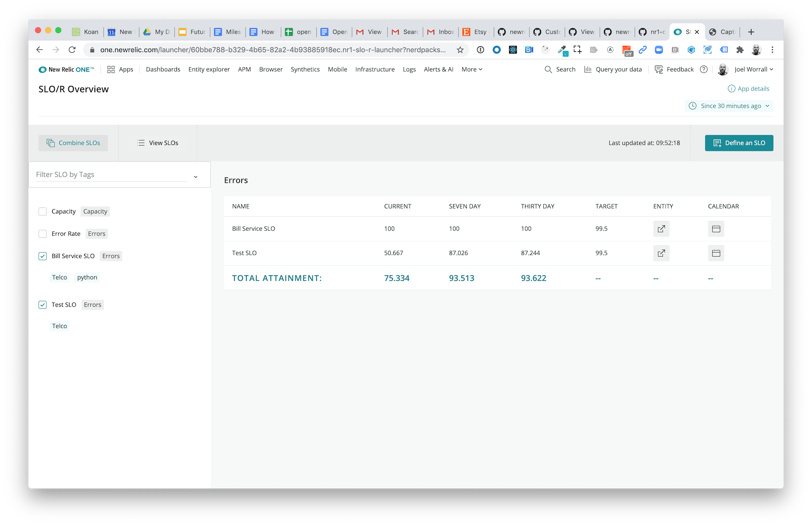Open entity link for Test SLO
Image resolution: width=812 pixels, height=526 pixels.
661,253
